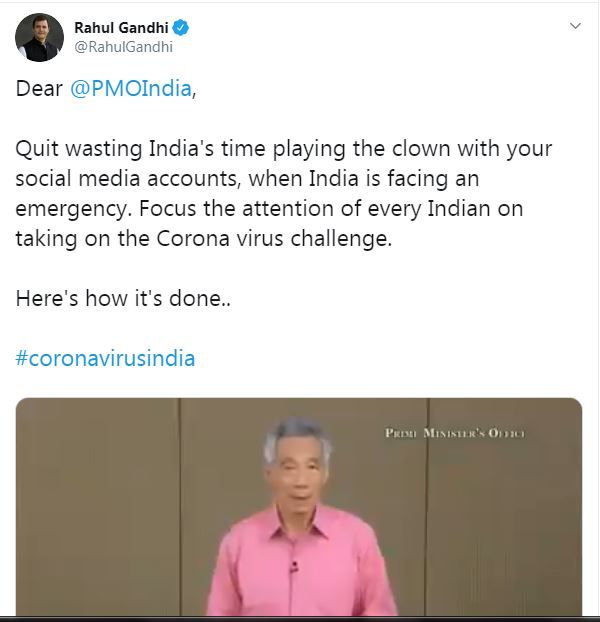Click the man's face in video
The width and height of the screenshot is (600, 622).
click(297, 470)
